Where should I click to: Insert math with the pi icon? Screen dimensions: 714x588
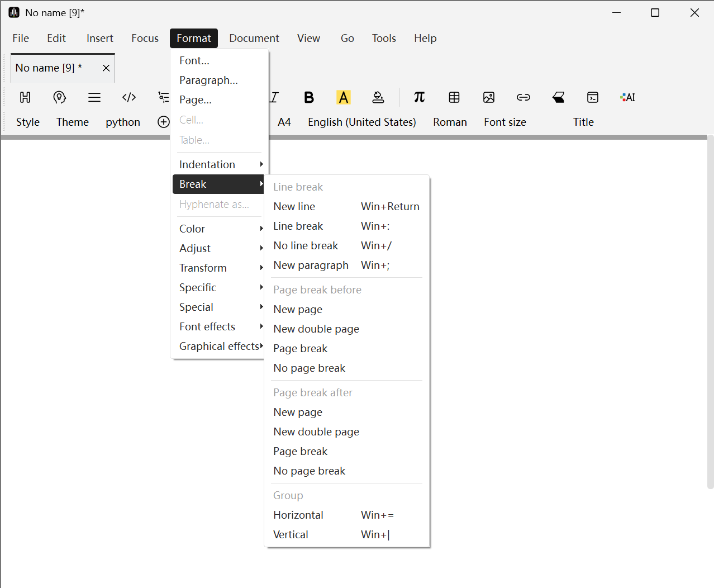(x=419, y=97)
